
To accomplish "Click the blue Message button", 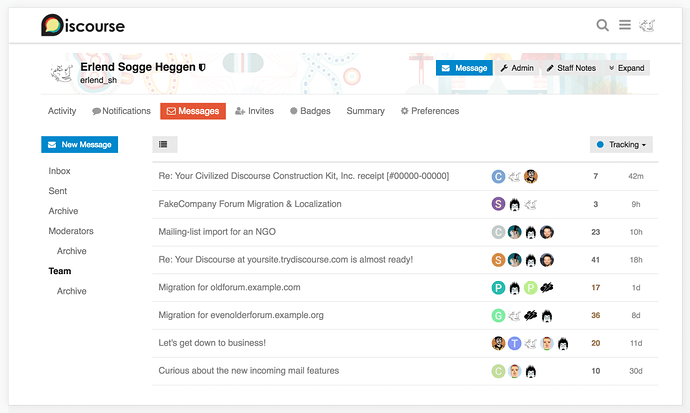I will (x=464, y=68).
